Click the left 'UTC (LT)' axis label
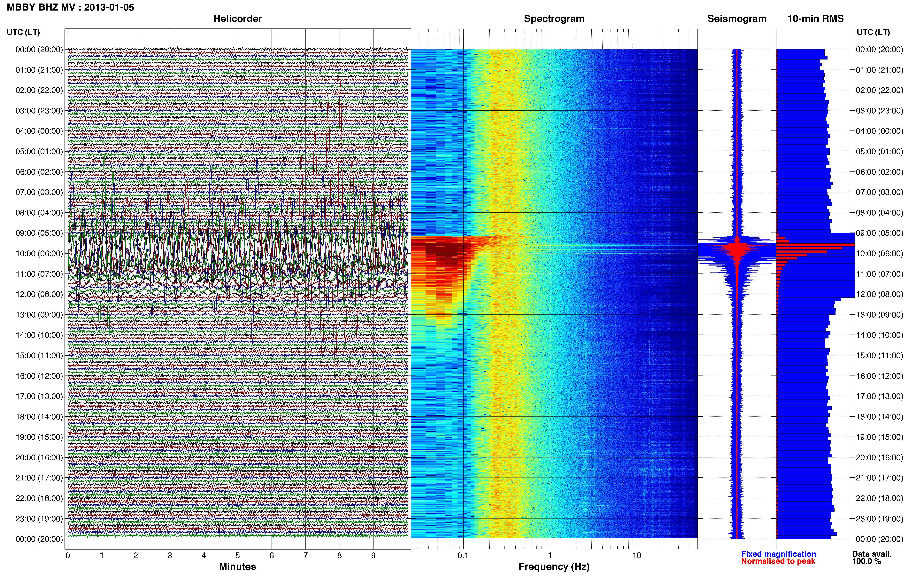The image size is (924, 578). tap(23, 32)
